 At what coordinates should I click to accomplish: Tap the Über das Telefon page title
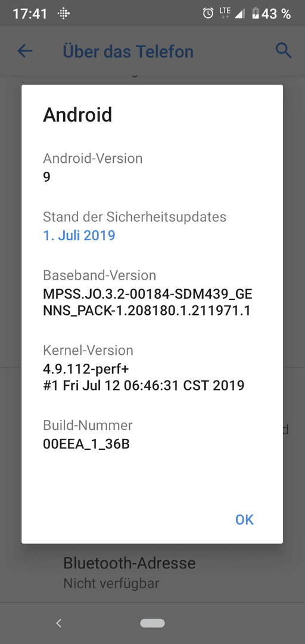pos(128,52)
